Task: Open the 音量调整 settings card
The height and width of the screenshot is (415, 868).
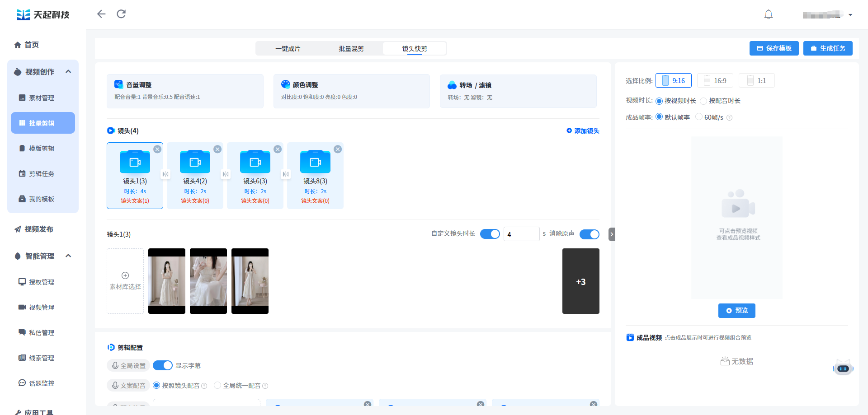Action: pyautogui.click(x=185, y=91)
